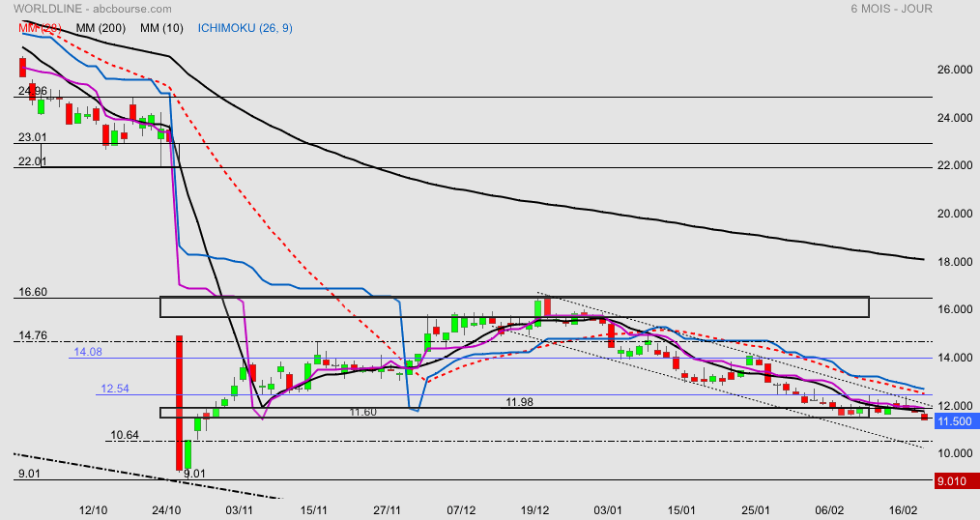Click the 22.01 level label
Image resolution: width=980 pixels, height=520 pixels.
pyautogui.click(x=33, y=161)
